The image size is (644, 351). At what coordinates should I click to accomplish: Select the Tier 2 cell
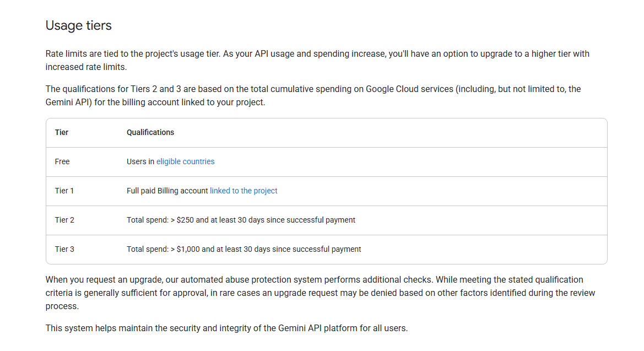pyautogui.click(x=64, y=220)
